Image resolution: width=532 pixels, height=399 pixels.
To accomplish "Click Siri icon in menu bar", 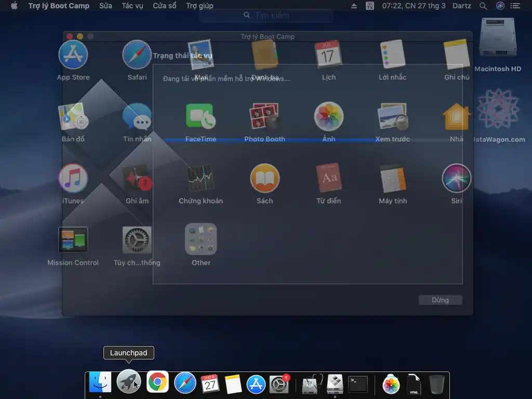I will 500,6.
